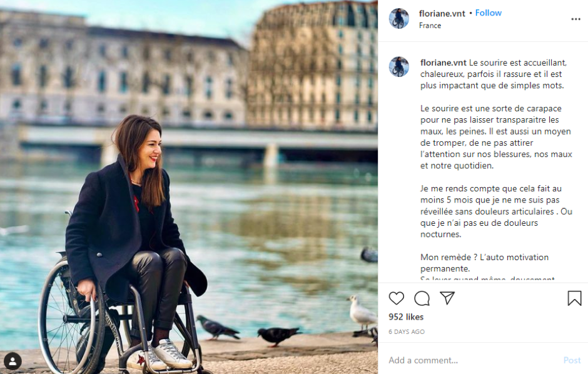Like the post with the heart icon

coord(396,298)
